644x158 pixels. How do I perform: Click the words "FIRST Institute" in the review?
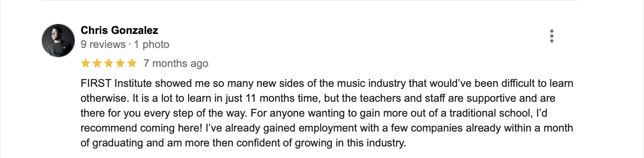tap(109, 84)
